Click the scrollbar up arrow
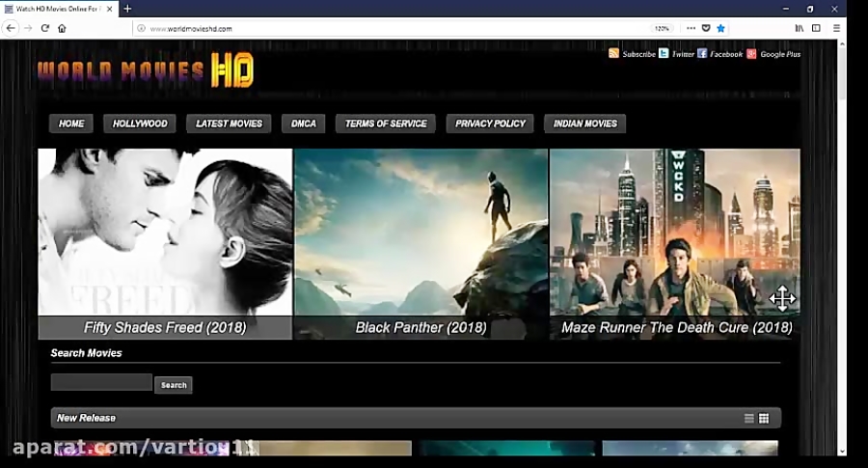868x468 pixels. click(842, 43)
